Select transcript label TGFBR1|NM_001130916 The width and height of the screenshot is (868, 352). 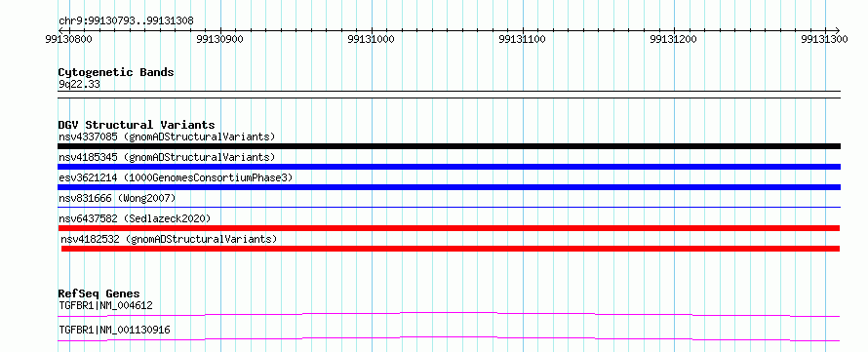pyautogui.click(x=114, y=331)
